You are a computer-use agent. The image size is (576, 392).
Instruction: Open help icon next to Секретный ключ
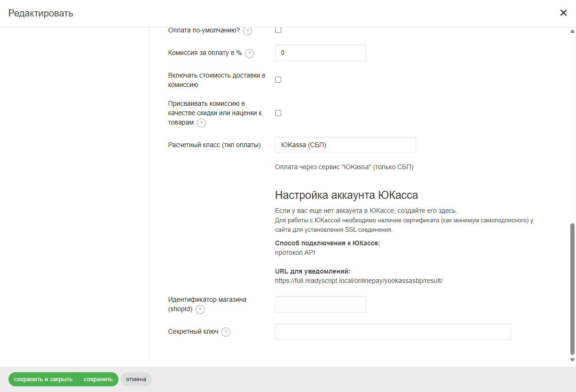226,332
